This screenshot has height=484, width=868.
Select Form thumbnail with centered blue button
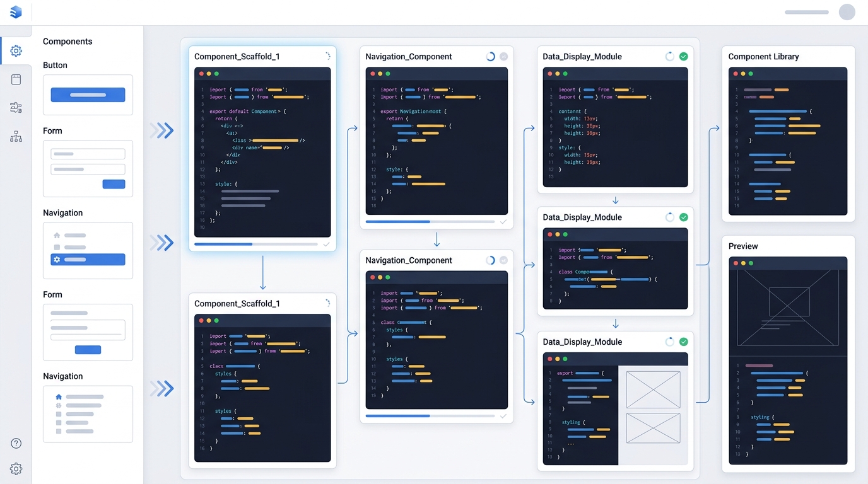(88, 332)
